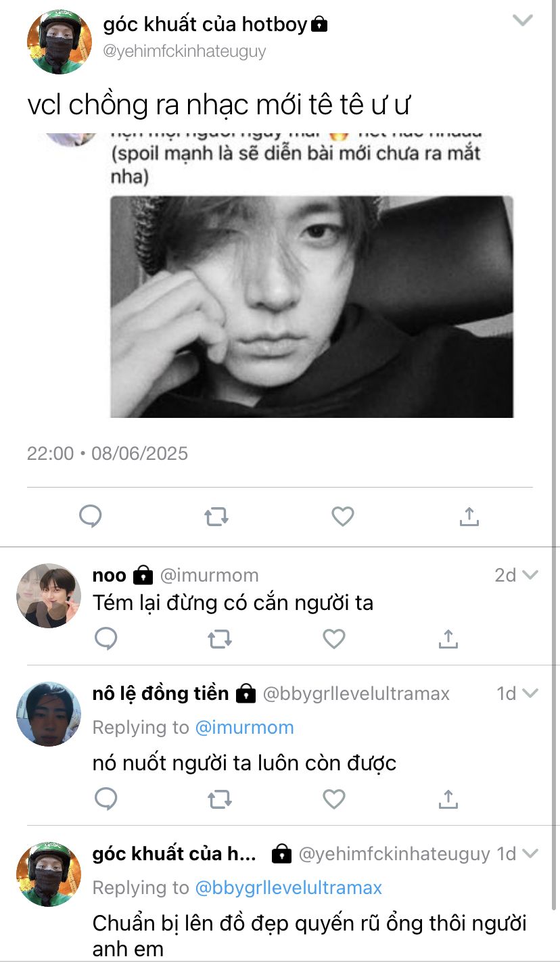Like the main tweet
The height and width of the screenshot is (963, 560).
(343, 517)
